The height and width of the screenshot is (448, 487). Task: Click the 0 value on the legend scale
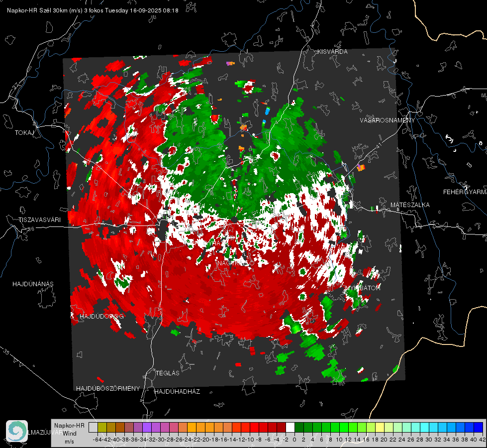(x=294, y=440)
